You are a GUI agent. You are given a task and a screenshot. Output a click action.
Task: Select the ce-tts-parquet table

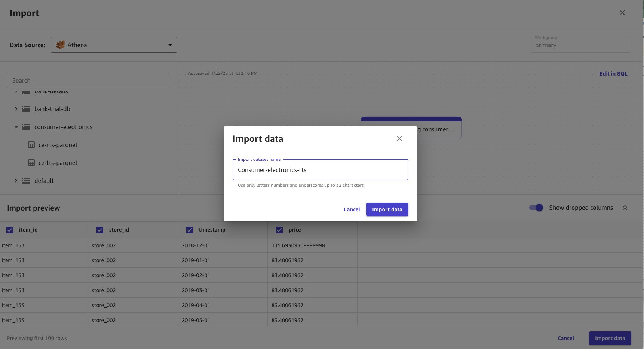[x=58, y=163]
